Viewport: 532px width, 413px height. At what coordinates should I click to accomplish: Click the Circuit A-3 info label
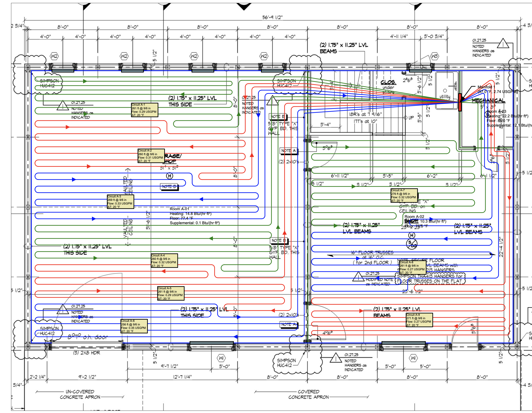click(x=120, y=202)
